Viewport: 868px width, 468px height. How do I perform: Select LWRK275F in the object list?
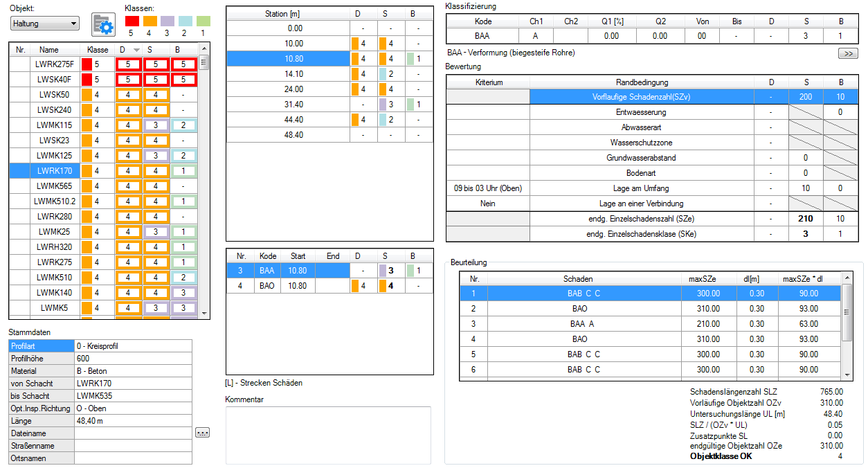(55, 64)
